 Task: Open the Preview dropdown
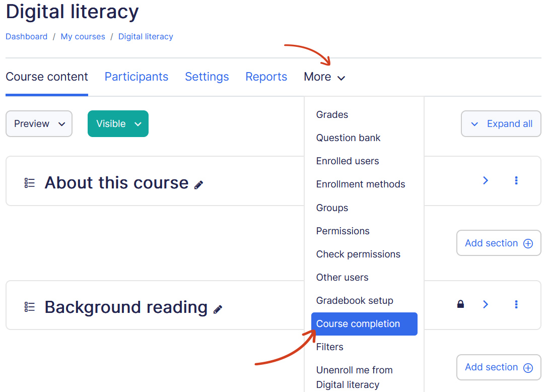[x=39, y=124]
